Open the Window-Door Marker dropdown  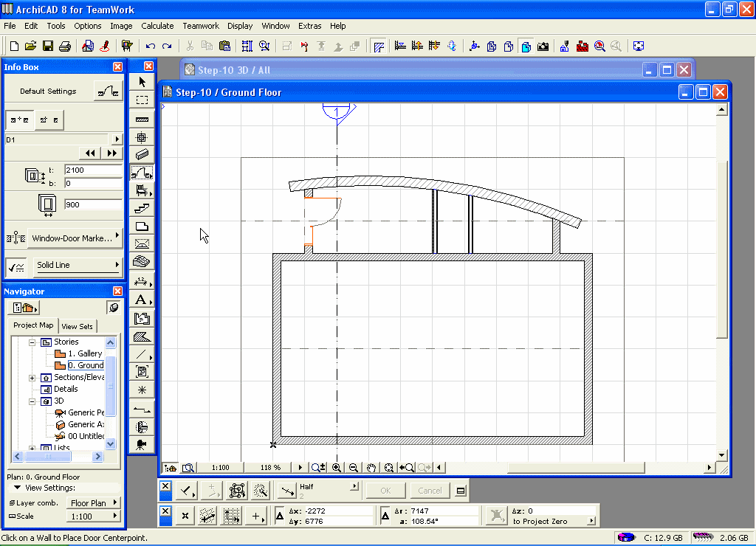(75, 238)
